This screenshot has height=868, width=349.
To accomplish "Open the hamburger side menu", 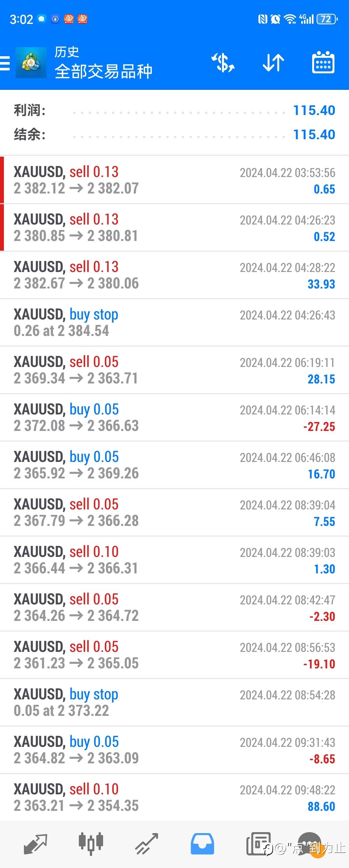I will point(5,63).
